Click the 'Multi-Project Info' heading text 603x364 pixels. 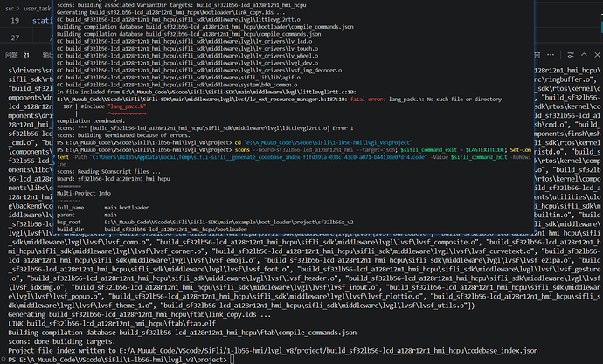click(x=84, y=193)
